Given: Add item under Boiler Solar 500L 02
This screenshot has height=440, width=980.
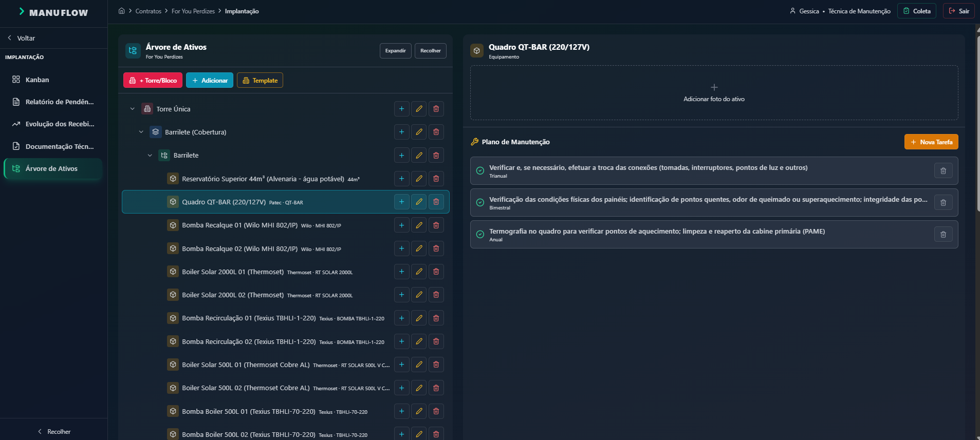Looking at the screenshot, I should pyautogui.click(x=401, y=388).
